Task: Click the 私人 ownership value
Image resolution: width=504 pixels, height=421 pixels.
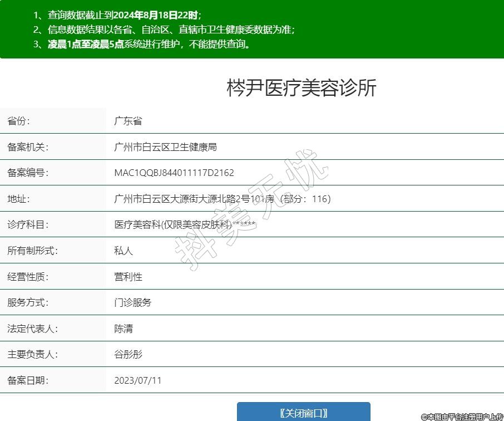Action: [123, 251]
